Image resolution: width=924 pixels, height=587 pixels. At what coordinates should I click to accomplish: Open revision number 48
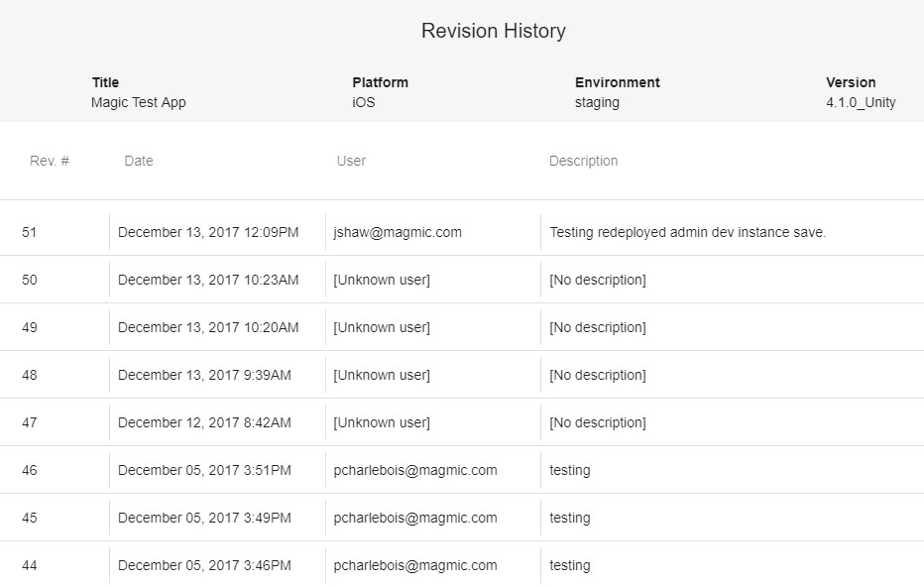(x=30, y=375)
